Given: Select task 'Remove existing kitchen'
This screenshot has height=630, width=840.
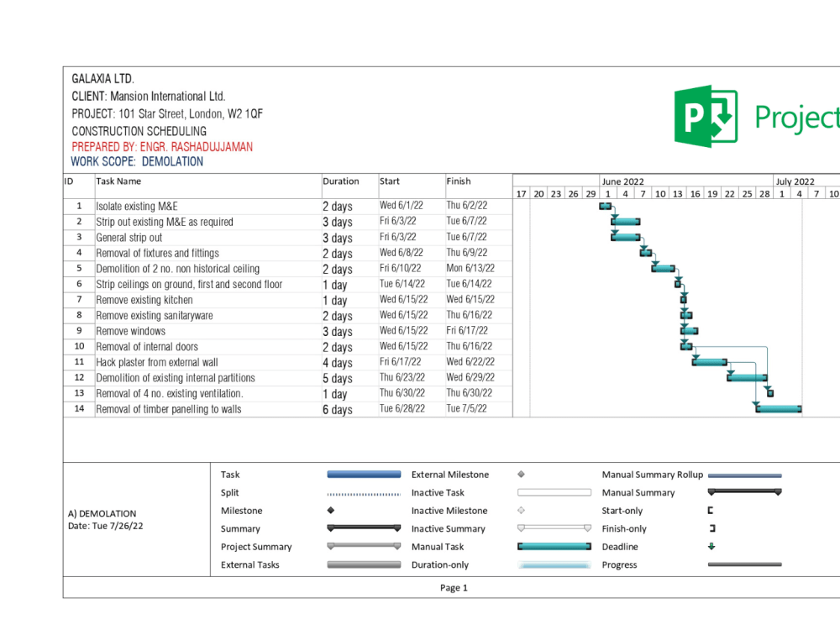Looking at the screenshot, I should (x=144, y=300).
